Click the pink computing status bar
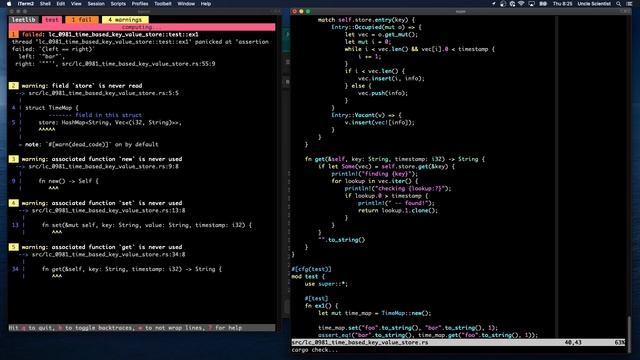The image size is (640, 360). pyautogui.click(x=142, y=27)
